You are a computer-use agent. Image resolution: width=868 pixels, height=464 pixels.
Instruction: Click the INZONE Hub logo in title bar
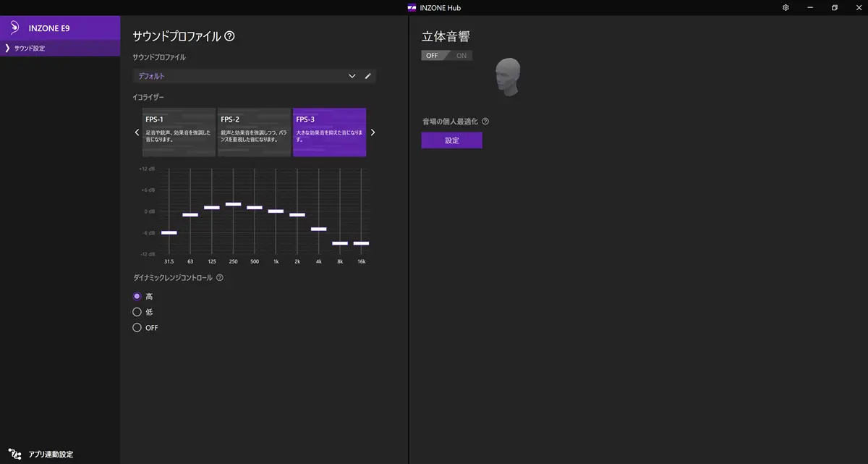[412, 8]
